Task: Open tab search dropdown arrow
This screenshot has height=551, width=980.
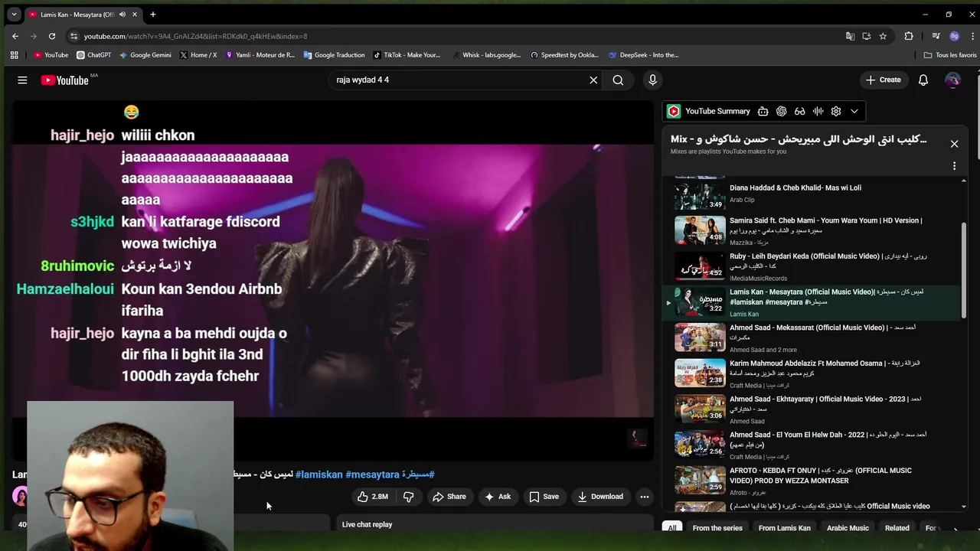Action: tap(14, 14)
